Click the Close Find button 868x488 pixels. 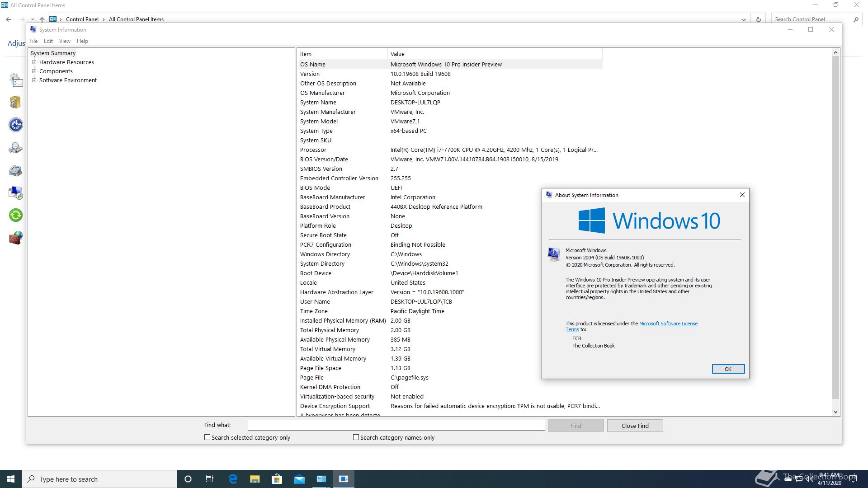(635, 426)
